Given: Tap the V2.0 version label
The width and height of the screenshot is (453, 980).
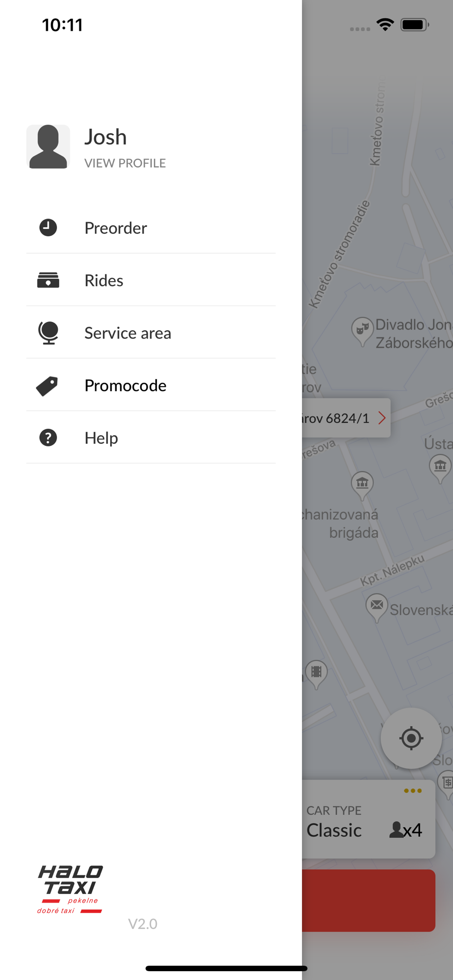Looking at the screenshot, I should click(x=143, y=924).
